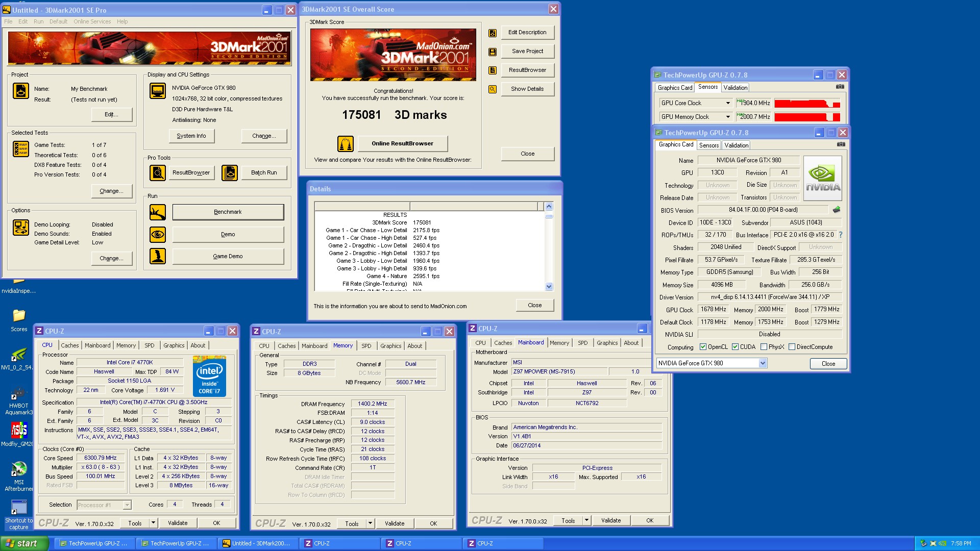Open Tools dropdown arrow in CPU-Z Mainboard window
This screenshot has height=551, width=980.
[x=586, y=520]
